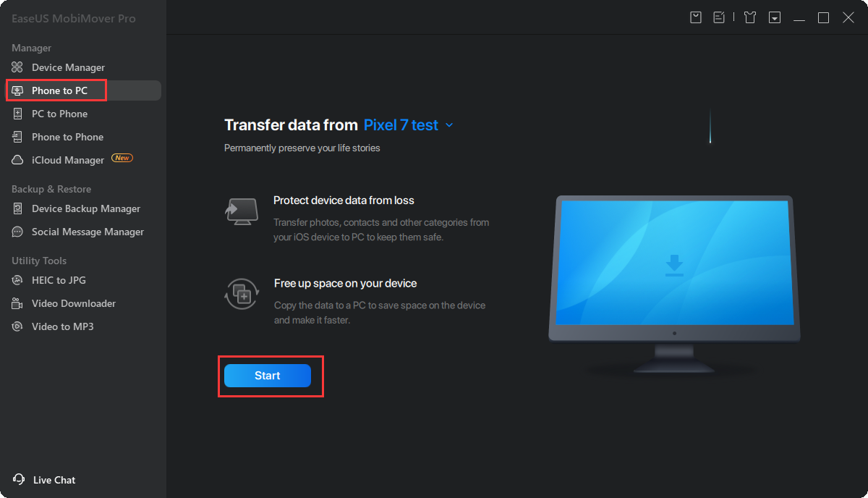Viewport: 868px width, 498px height.
Task: Click the feedback note icon in title bar
Action: click(719, 17)
